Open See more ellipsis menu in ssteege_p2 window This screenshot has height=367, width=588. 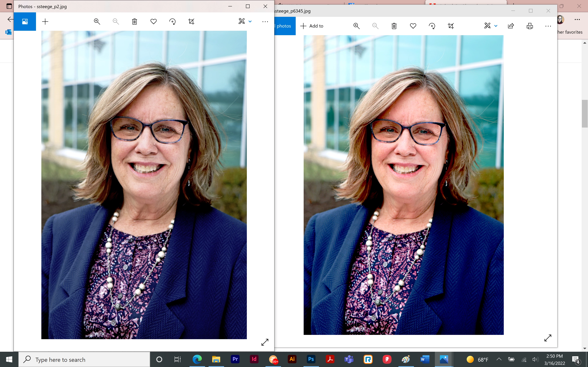[265, 22]
